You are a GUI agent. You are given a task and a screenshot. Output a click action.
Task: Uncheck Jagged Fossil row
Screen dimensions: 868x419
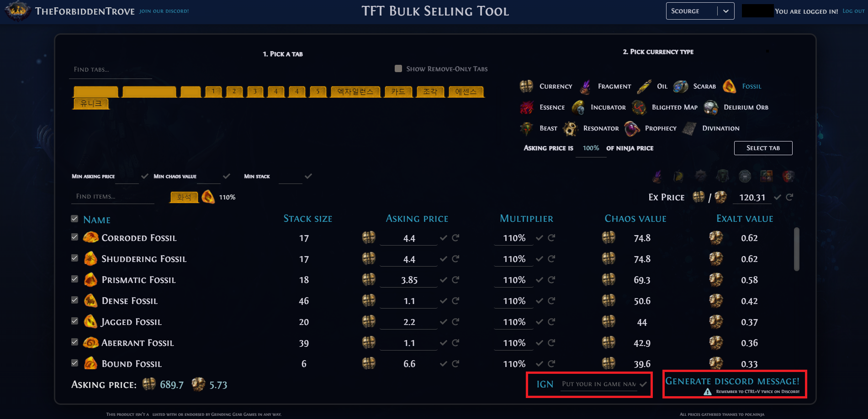74,321
